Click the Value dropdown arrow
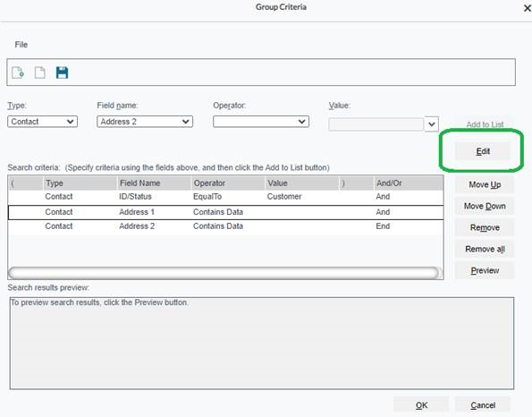Image resolution: width=532 pixels, height=417 pixels. [432, 124]
